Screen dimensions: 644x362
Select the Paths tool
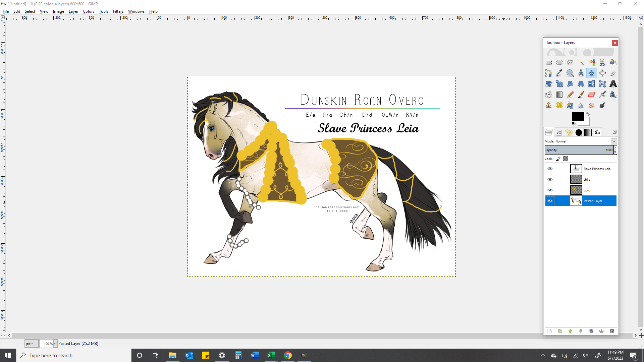[549, 73]
